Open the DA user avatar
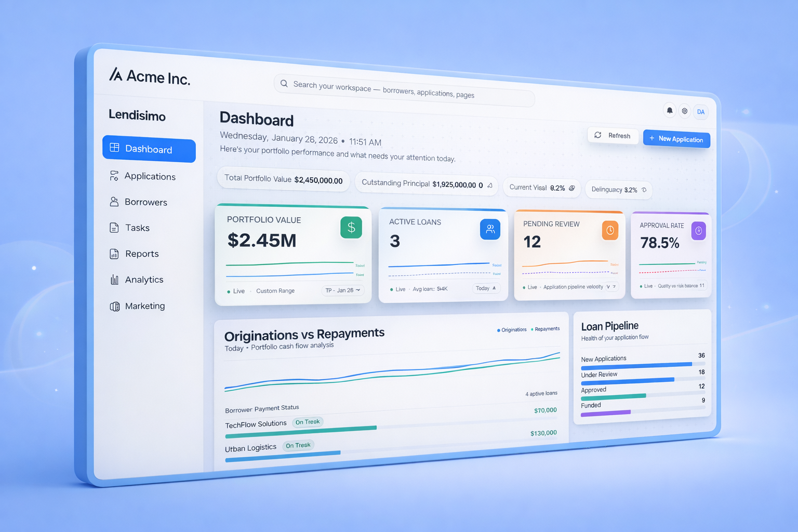Image resolution: width=798 pixels, height=532 pixels. coord(701,112)
